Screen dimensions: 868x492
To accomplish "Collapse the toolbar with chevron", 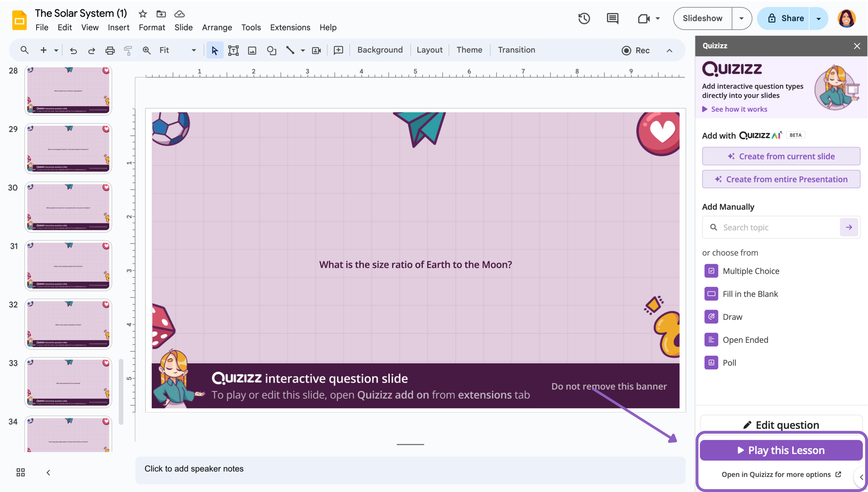I will [669, 50].
